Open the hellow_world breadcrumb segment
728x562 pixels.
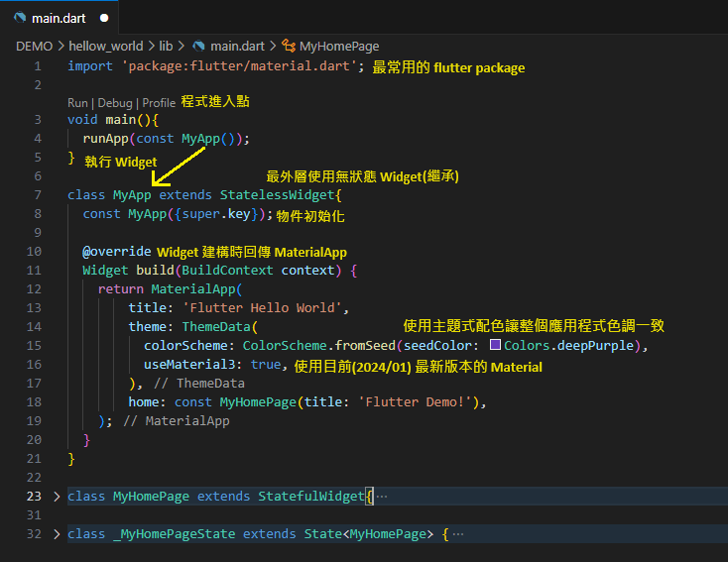(106, 46)
